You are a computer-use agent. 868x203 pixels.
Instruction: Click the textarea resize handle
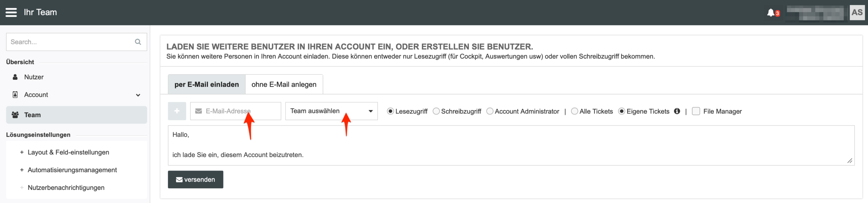click(850, 161)
